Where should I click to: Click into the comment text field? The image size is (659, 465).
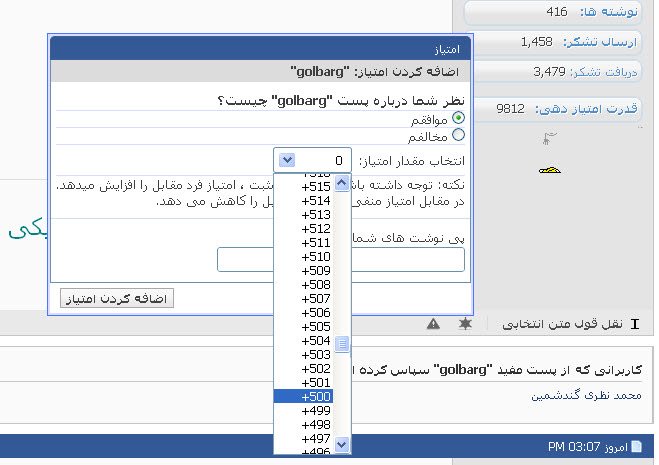pos(341,259)
